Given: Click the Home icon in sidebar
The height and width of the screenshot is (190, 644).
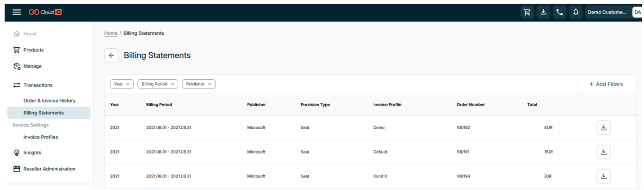Looking at the screenshot, I should point(16,34).
